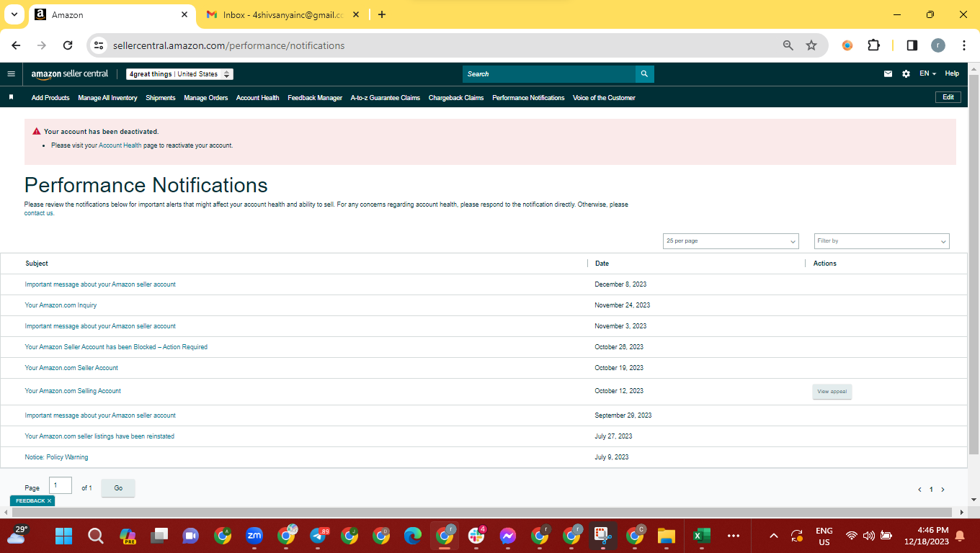
Task: Open the Help link in the header
Action: 952,73
